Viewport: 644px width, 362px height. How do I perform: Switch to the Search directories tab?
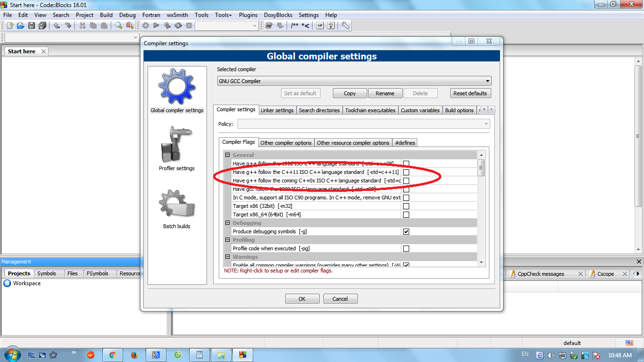coord(319,110)
